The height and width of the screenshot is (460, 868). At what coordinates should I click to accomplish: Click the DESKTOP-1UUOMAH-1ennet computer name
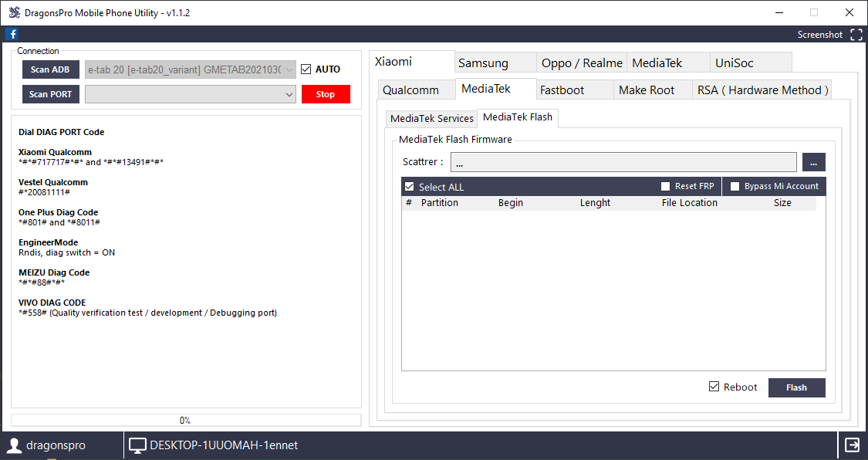coord(224,445)
